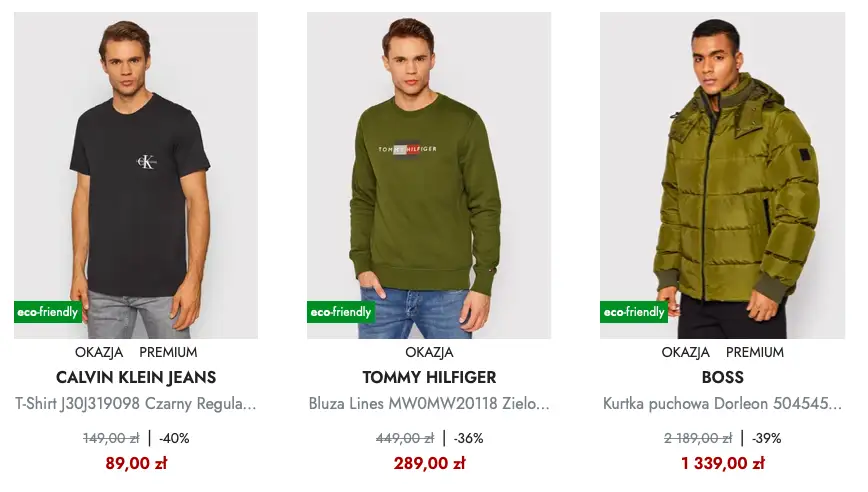Click the 1 339,00 zł sale price
Viewport: 868px width, 492px height.
tap(722, 463)
